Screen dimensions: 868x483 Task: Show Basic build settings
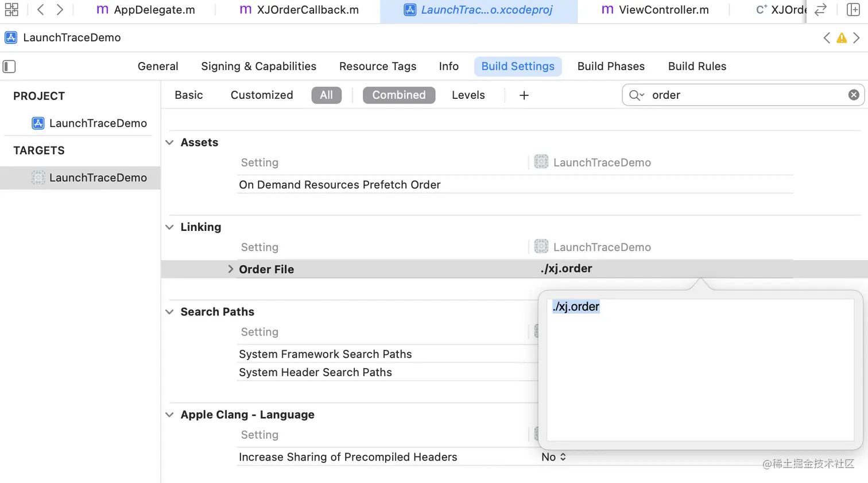(189, 95)
